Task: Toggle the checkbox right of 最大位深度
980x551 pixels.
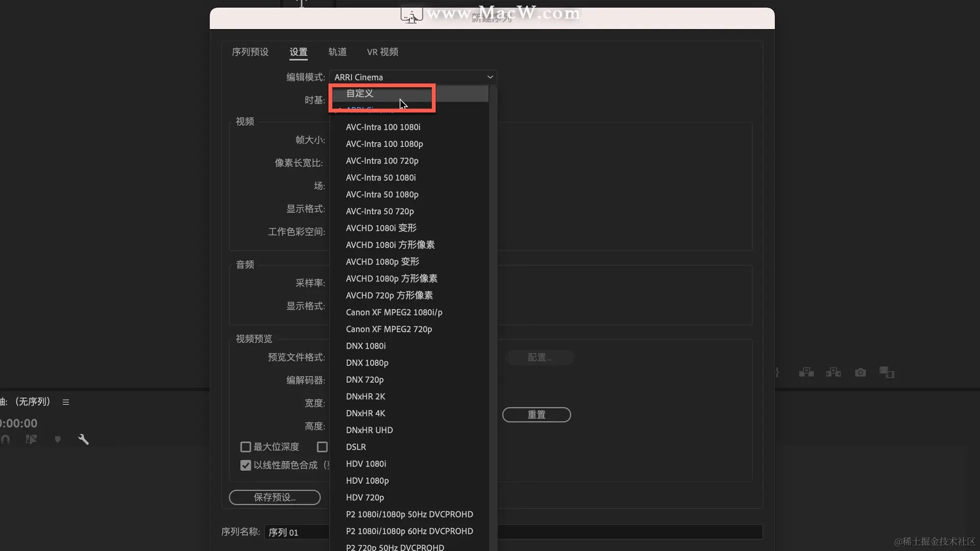Action: click(x=322, y=447)
